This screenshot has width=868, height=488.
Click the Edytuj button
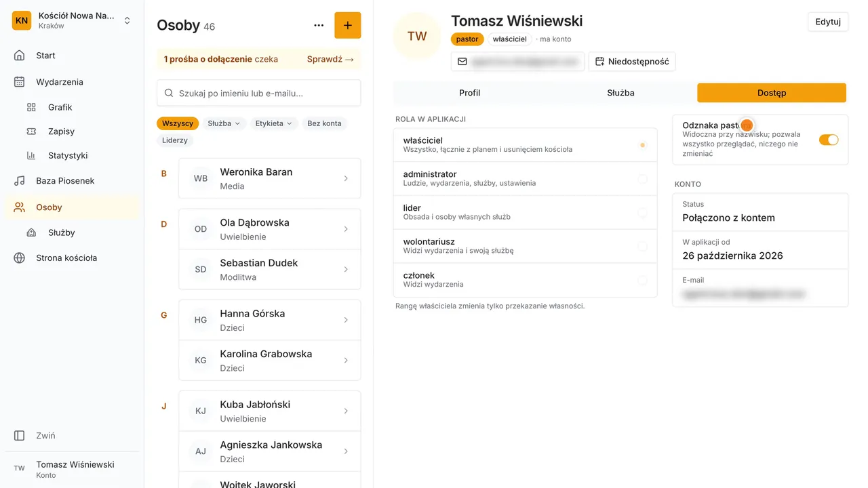coord(828,22)
